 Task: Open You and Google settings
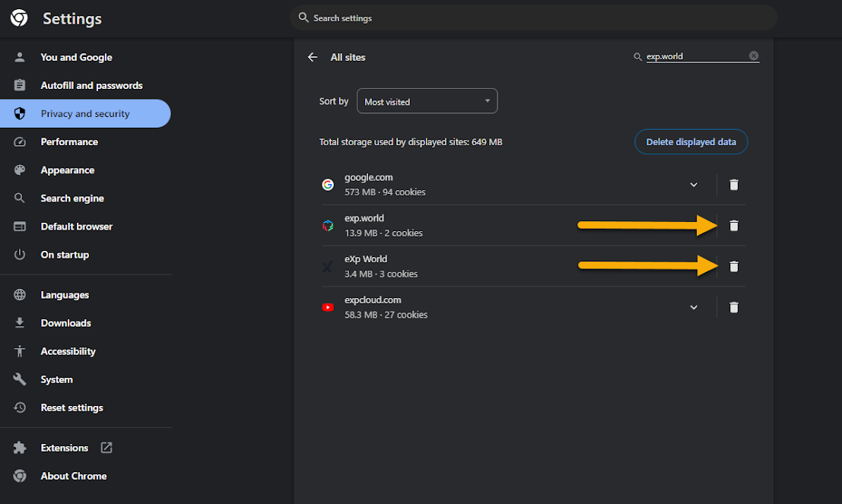[x=76, y=57]
